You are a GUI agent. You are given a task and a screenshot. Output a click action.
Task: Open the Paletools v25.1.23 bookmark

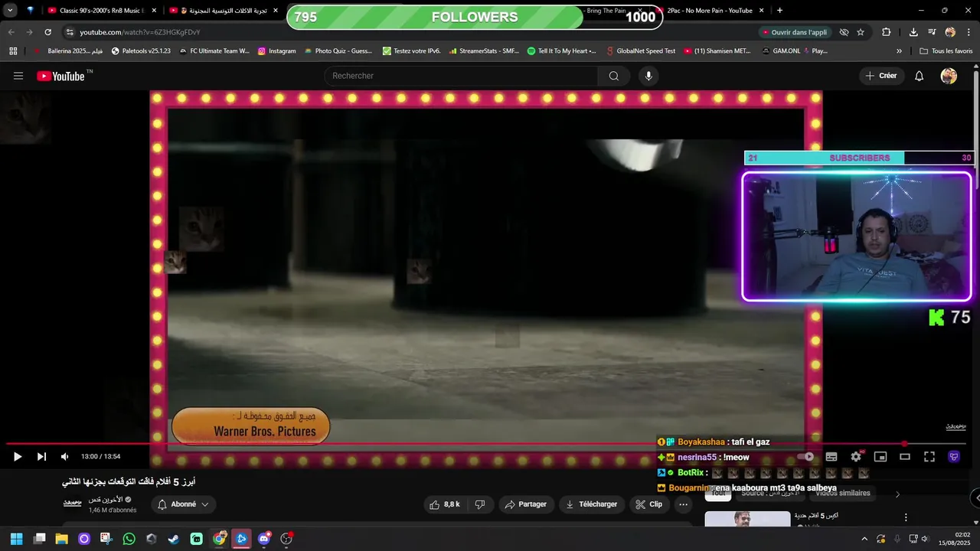coord(141,51)
